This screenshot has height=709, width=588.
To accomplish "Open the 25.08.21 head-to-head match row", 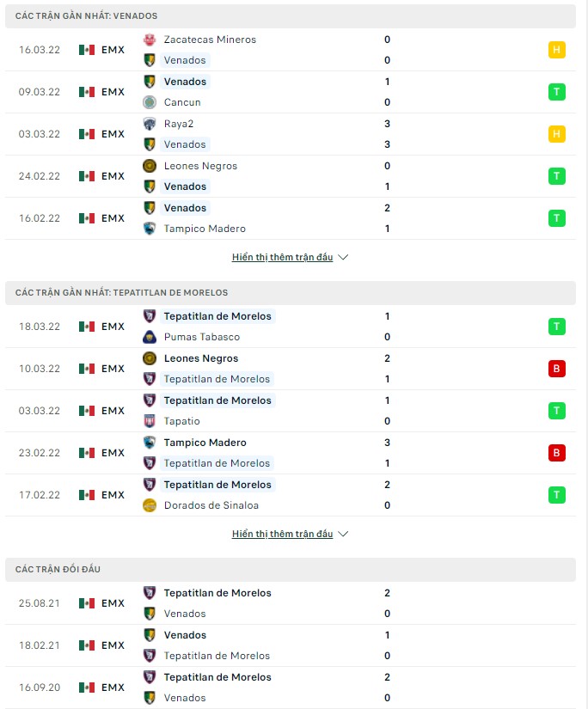I will pos(294,603).
